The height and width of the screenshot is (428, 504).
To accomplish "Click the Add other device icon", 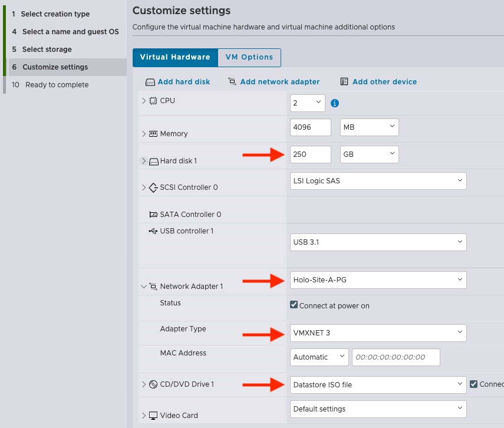I will pos(344,82).
